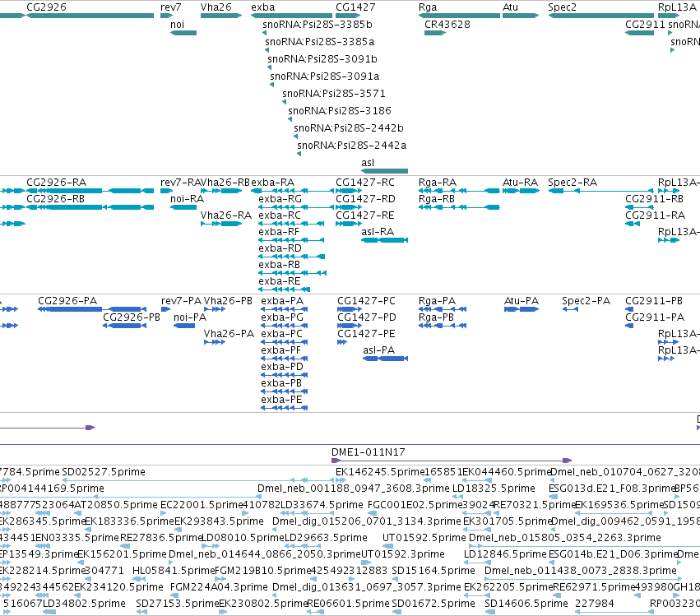Select the Rga gene label
Image resolution: width=700 pixels, height=616 pixels.
428,7
